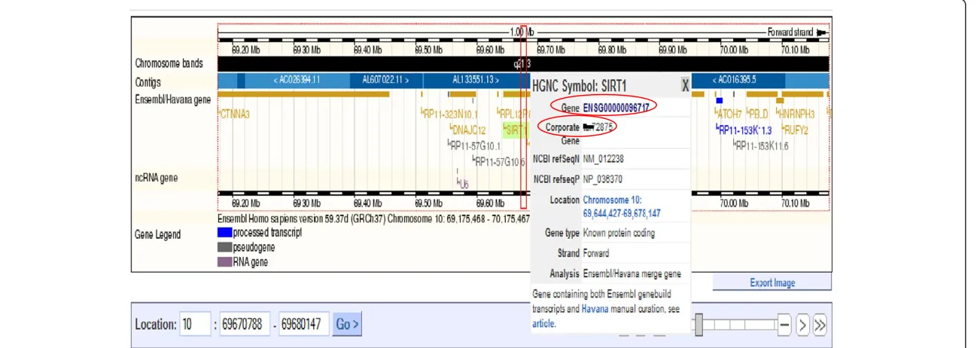The image size is (980, 348).
Task: Select the end coordinate field 69680147
Action: tap(304, 325)
